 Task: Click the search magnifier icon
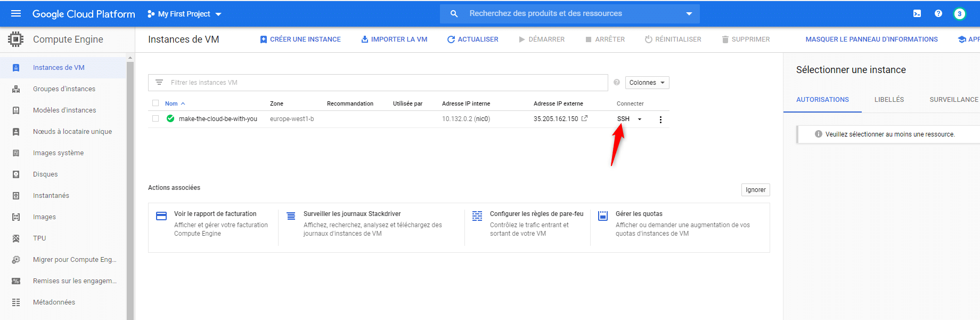[454, 14]
